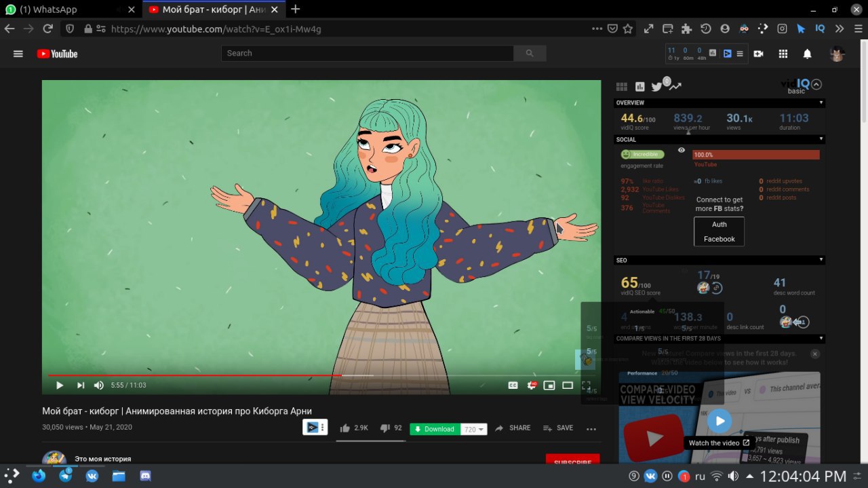Open Discord from the taskbar
The image size is (868, 488).
[145, 476]
